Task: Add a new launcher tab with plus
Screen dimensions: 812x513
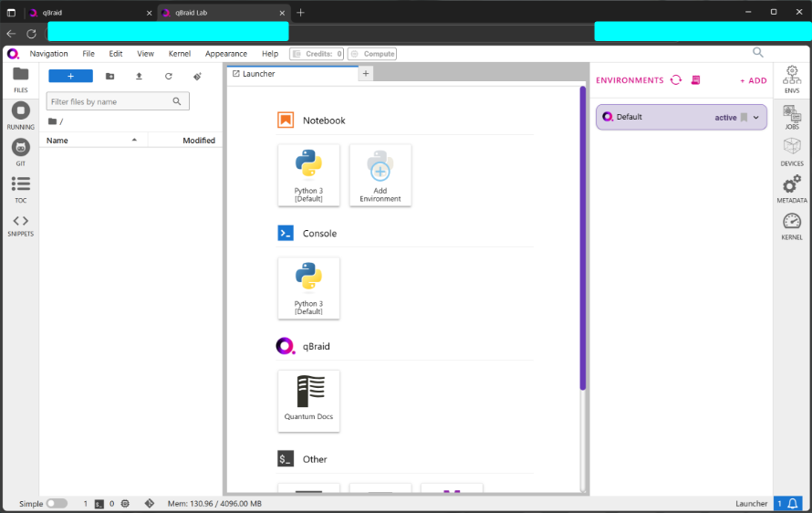Action: point(366,74)
